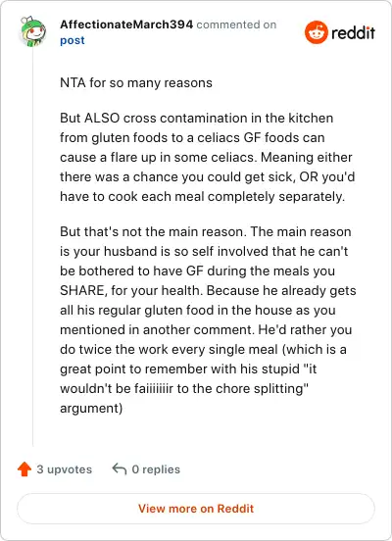Click the text "have to cook each meal completely separately."
Viewport: 392px width, 541px height.
click(x=202, y=197)
